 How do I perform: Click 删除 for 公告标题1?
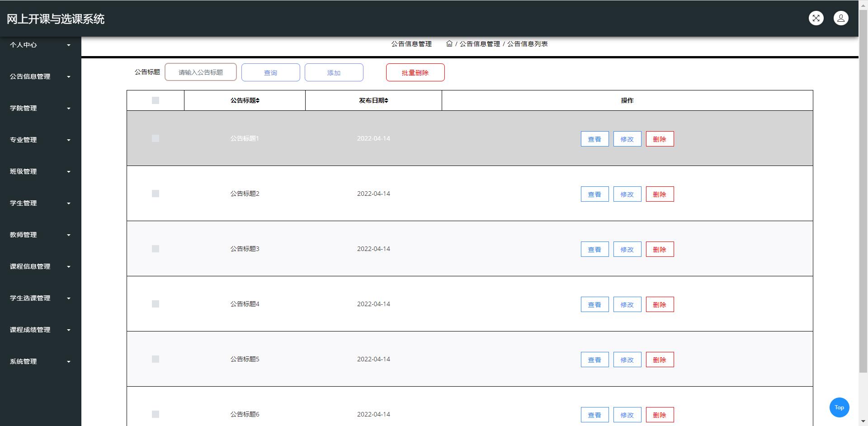pyautogui.click(x=660, y=139)
